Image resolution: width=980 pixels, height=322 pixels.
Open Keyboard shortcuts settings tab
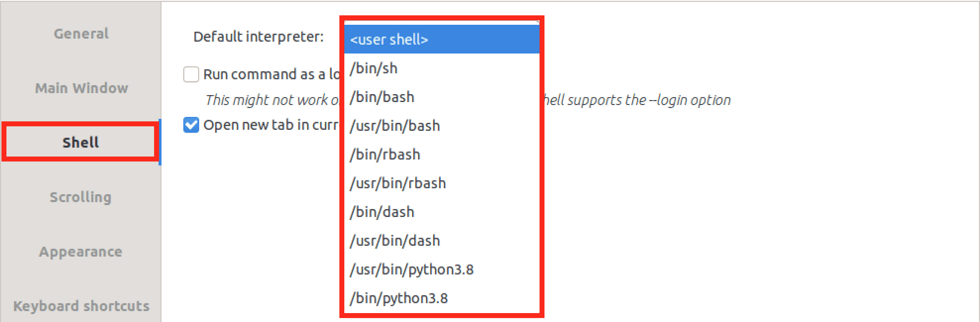click(81, 306)
